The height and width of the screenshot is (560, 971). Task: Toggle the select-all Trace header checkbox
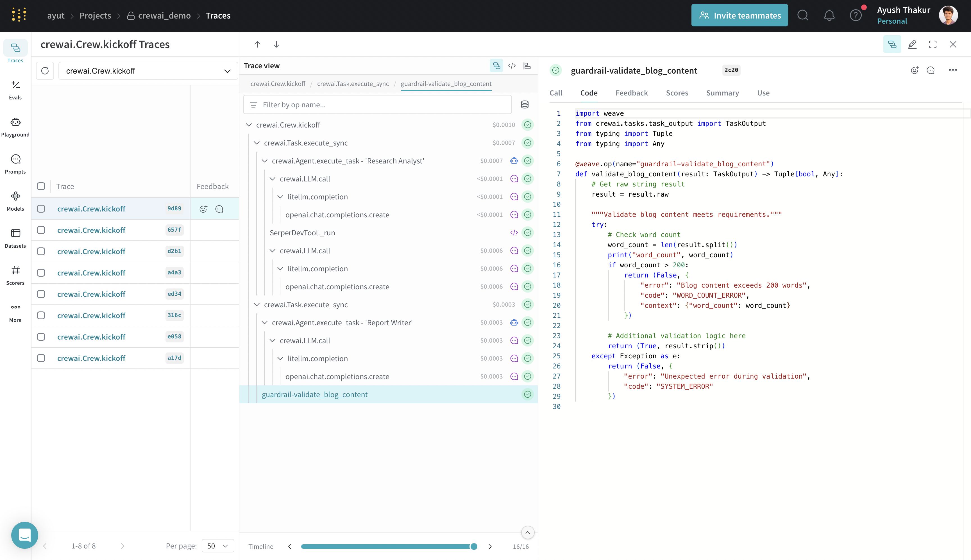click(41, 186)
